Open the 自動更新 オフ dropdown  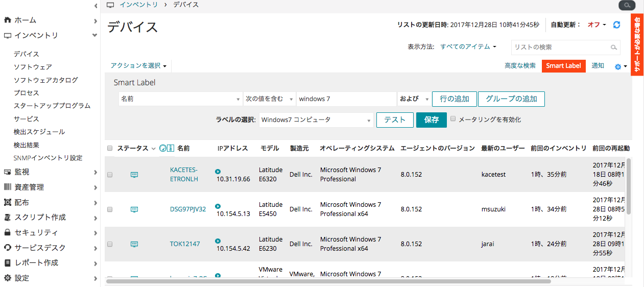[x=597, y=25]
